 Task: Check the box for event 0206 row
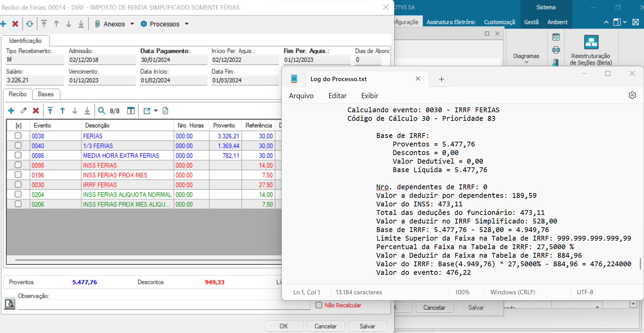click(18, 204)
